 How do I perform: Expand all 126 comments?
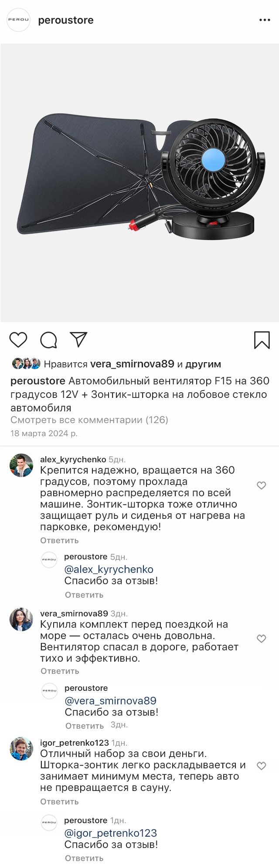pos(89,420)
